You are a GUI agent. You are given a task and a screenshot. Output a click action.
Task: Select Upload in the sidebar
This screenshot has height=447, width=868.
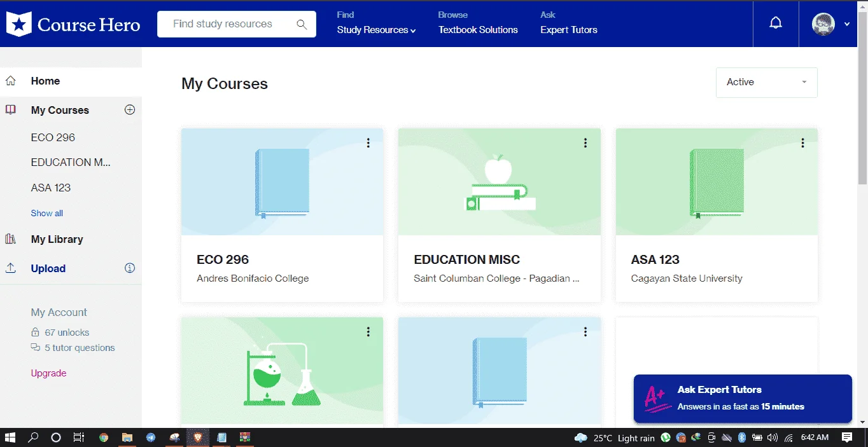(x=48, y=268)
